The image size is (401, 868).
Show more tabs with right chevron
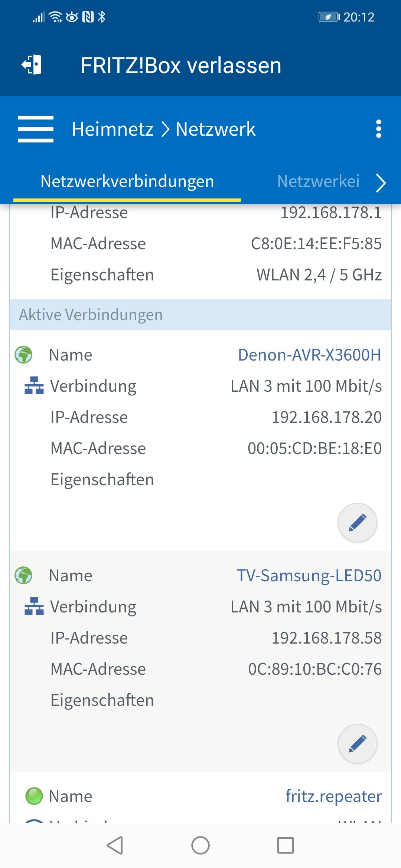[x=381, y=183]
